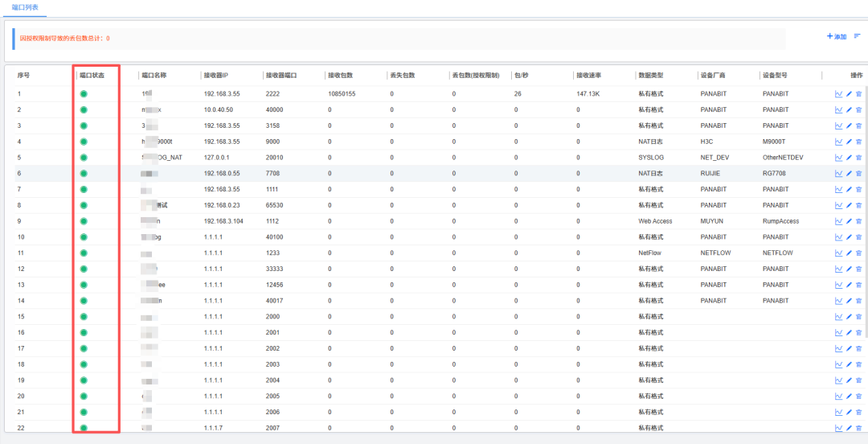Screen dimensions: 868x444
Task: Click the receiver IP 192.168.3.104
Action: (223, 222)
